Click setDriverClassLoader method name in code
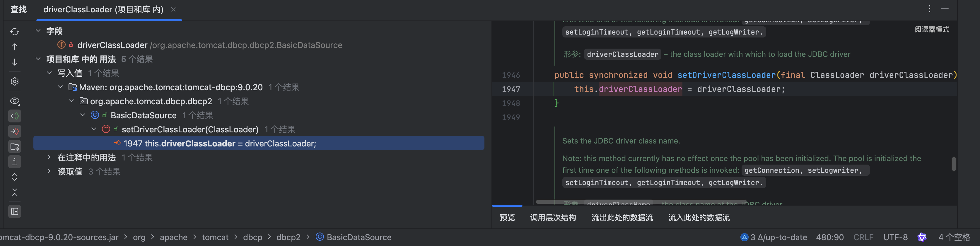Screen dimensions: 980x246 pos(726,75)
